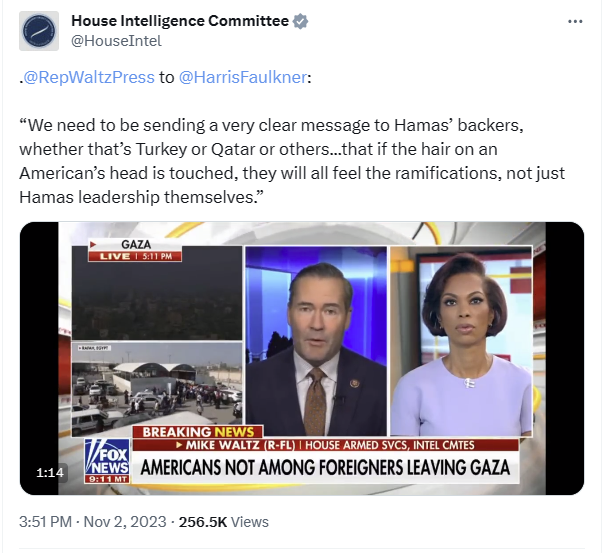Click the video panel of woman in lavender top
This screenshot has width=607, height=553.
(x=461, y=341)
